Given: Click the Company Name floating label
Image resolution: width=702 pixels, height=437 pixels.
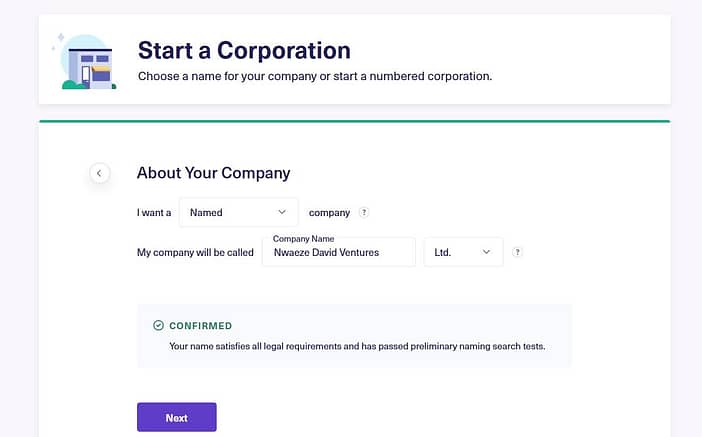Looking at the screenshot, I should pyautogui.click(x=304, y=239).
